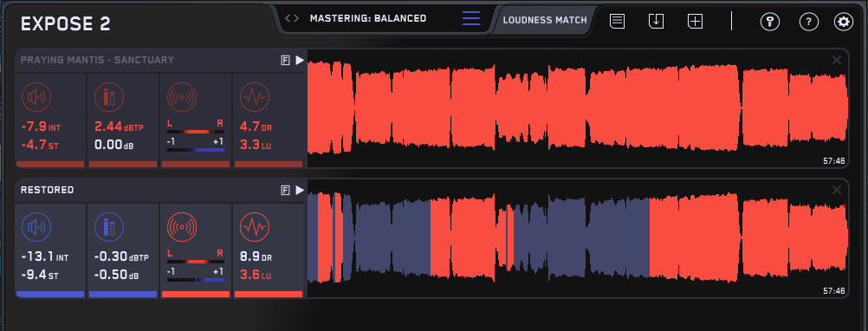This screenshot has height=331, width=868.
Task: Play the Praying Mantis - Sanctuary track
Action: click(300, 61)
